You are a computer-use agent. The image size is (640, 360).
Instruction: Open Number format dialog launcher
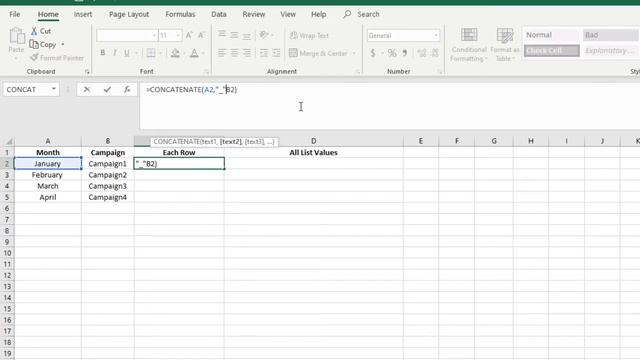coord(440,72)
